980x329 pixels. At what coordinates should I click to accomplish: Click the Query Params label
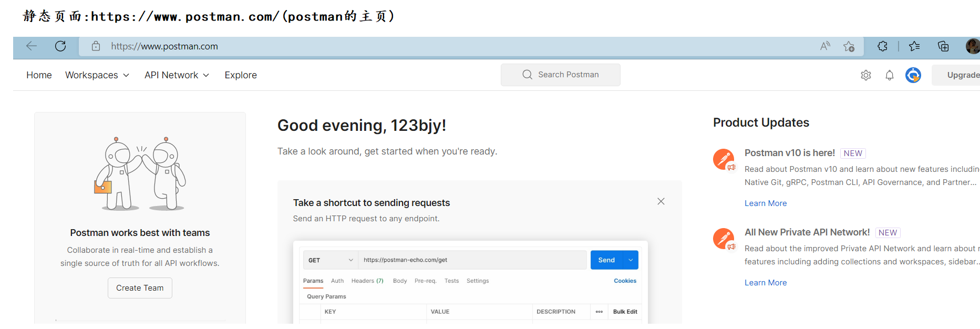coord(326,296)
